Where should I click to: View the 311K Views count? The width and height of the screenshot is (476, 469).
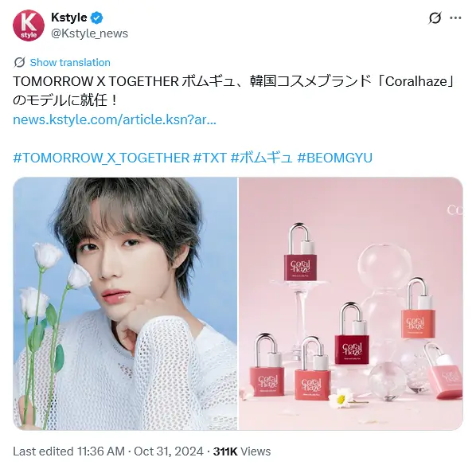tap(242, 451)
